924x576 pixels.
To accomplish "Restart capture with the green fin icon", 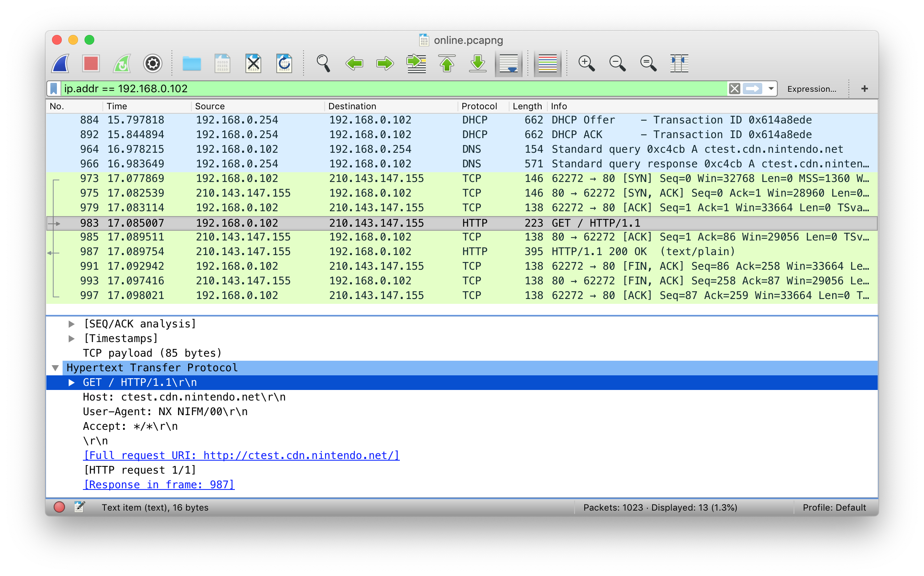I will (122, 64).
